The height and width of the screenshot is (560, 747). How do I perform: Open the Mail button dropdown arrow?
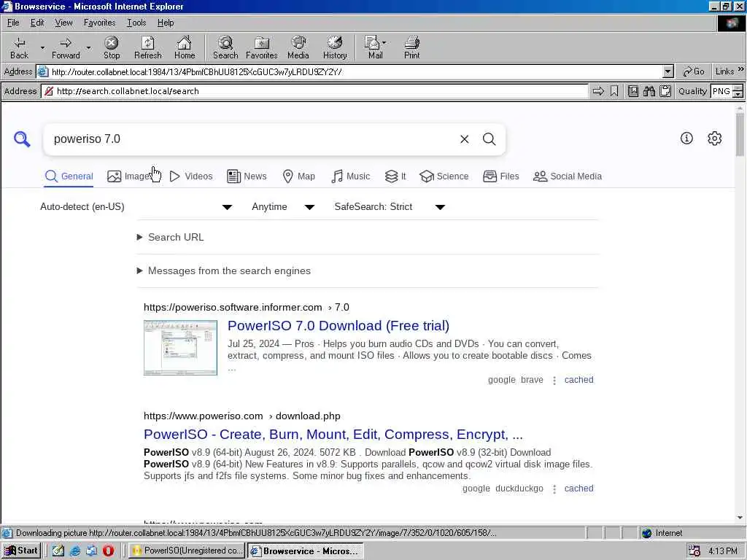point(384,43)
